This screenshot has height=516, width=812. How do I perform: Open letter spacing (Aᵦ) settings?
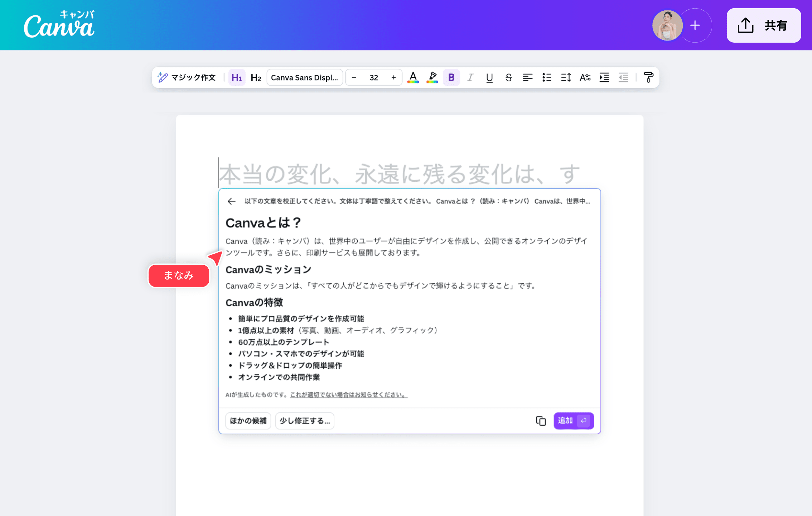coord(585,77)
